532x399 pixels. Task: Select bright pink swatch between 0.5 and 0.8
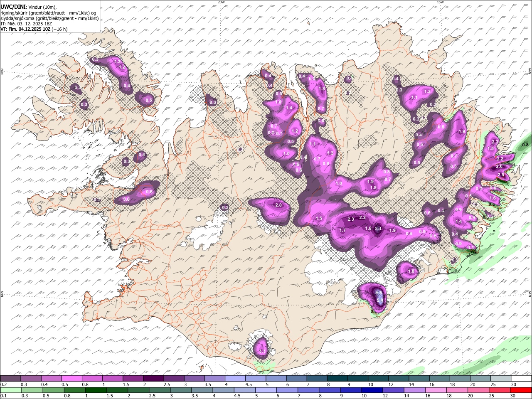click(71, 379)
